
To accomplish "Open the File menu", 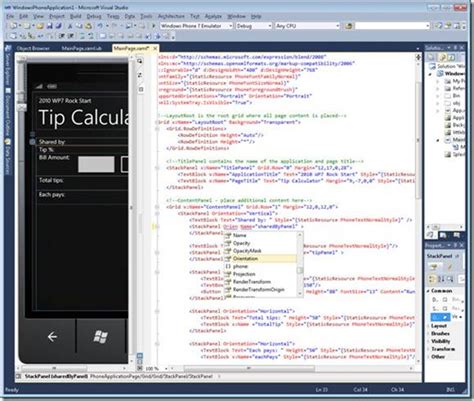I will click(x=10, y=16).
